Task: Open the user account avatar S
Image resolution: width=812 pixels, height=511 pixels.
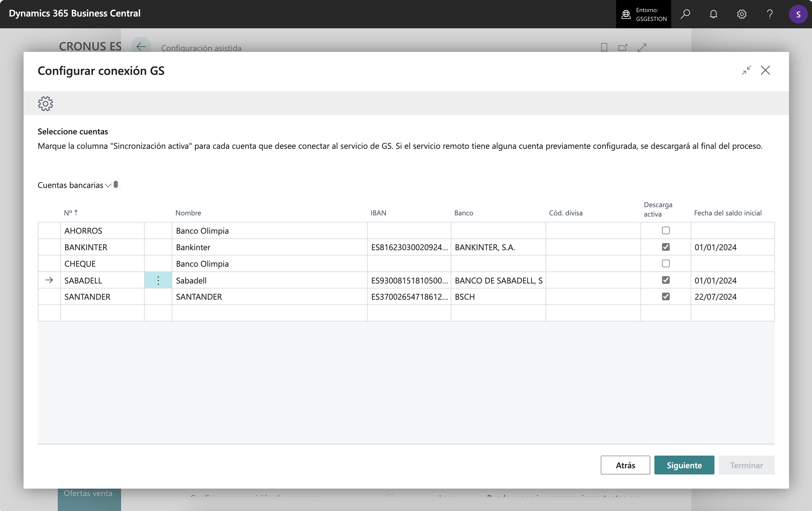Action: coord(798,14)
